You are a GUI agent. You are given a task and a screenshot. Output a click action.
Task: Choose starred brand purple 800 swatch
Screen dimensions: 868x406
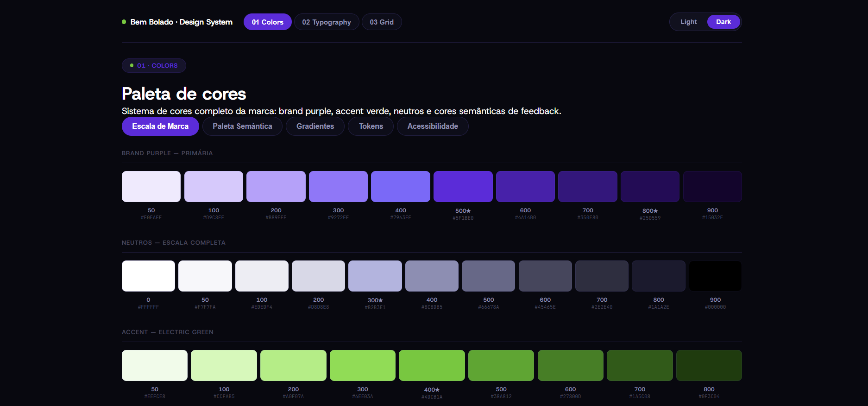pyautogui.click(x=650, y=186)
